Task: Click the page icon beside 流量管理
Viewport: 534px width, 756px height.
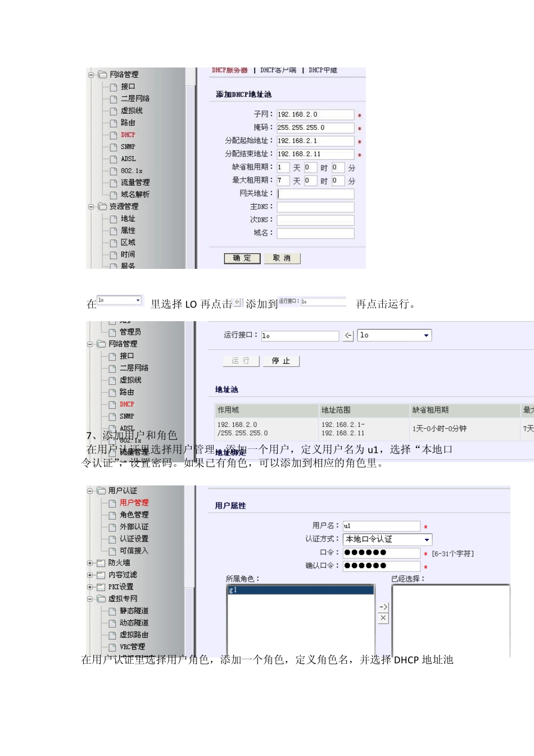Action: point(114,183)
